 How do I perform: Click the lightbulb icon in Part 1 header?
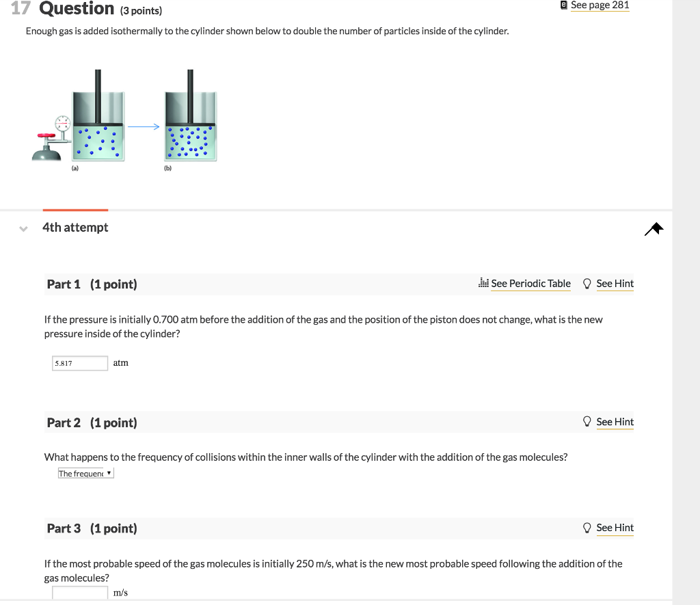coord(587,283)
